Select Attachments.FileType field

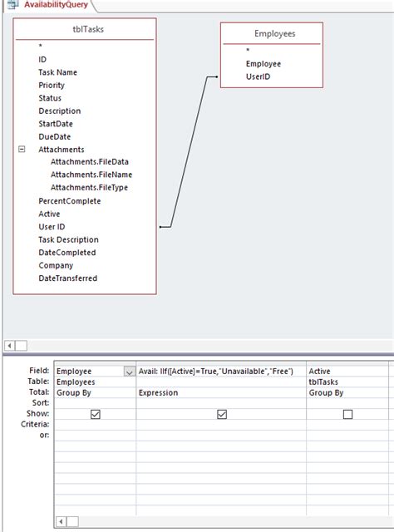point(89,188)
